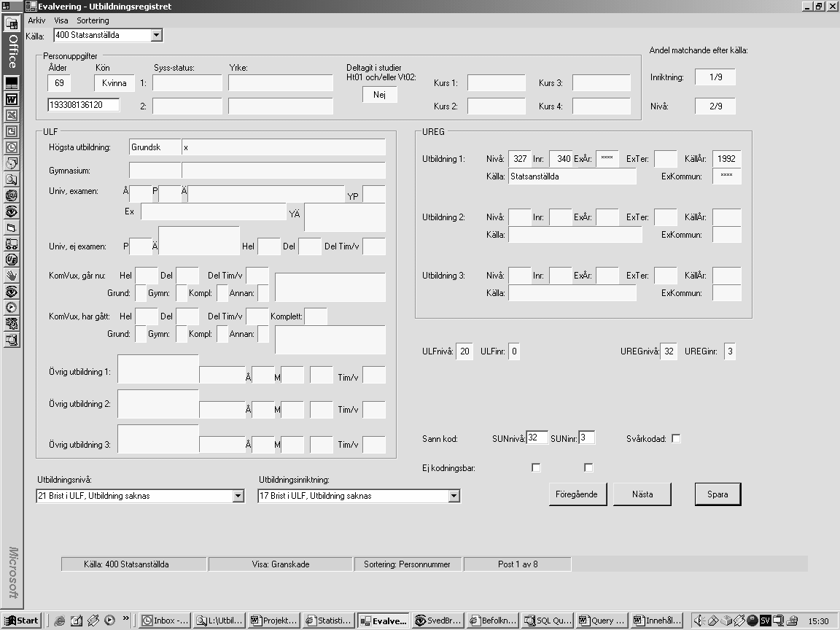Switch to the SQL Qu... taskbar window
The image size is (840, 630).
[548, 621]
